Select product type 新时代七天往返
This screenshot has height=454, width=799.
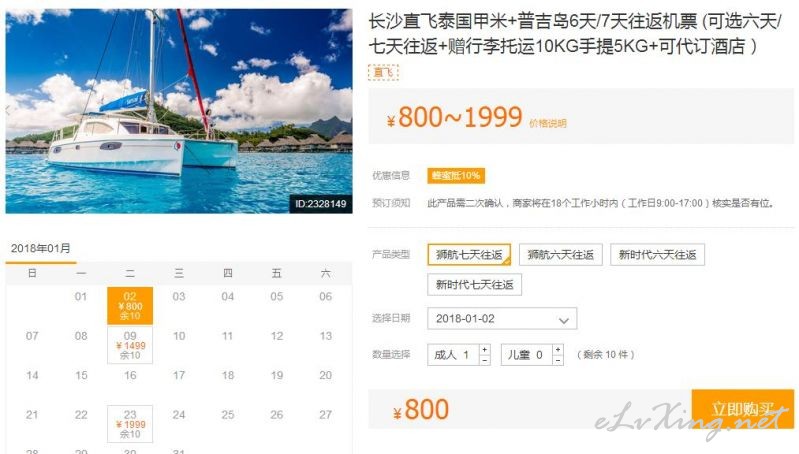point(474,284)
